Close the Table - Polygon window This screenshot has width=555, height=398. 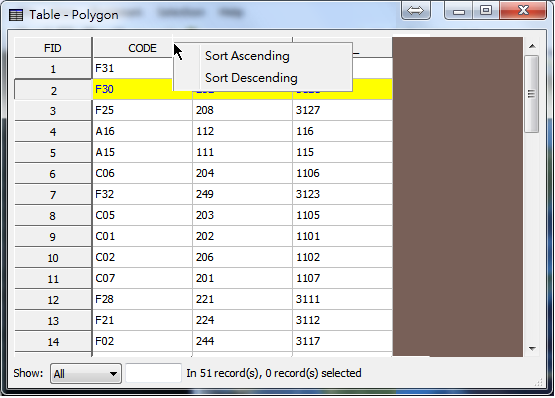point(523,10)
